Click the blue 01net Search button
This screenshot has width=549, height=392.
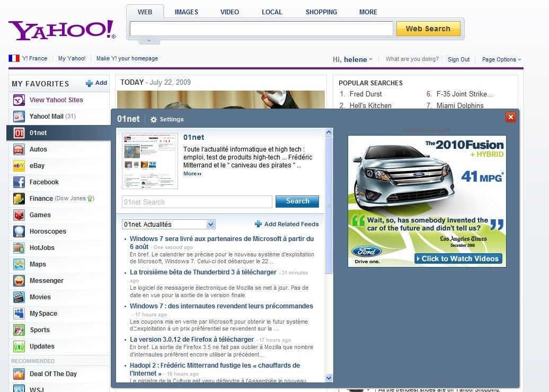tap(297, 201)
